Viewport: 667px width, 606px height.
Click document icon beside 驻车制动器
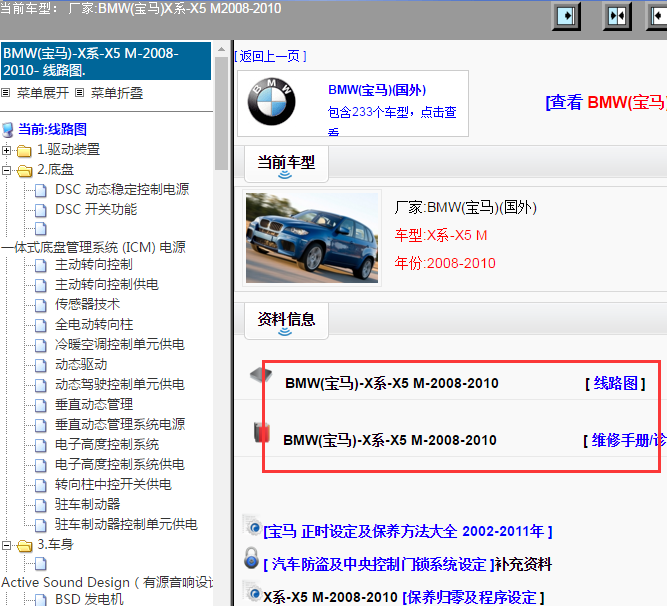(x=40, y=505)
